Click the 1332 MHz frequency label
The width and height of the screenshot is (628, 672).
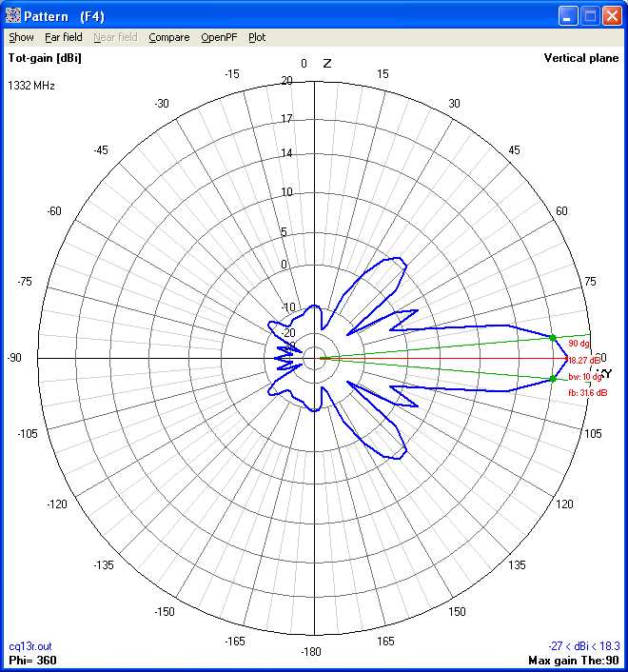[31, 86]
